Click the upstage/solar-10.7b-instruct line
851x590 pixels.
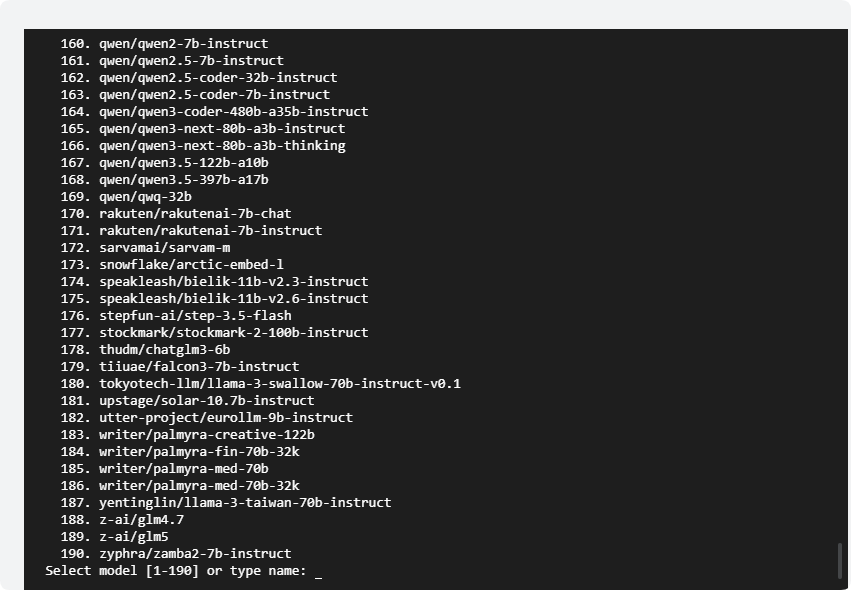(206, 400)
